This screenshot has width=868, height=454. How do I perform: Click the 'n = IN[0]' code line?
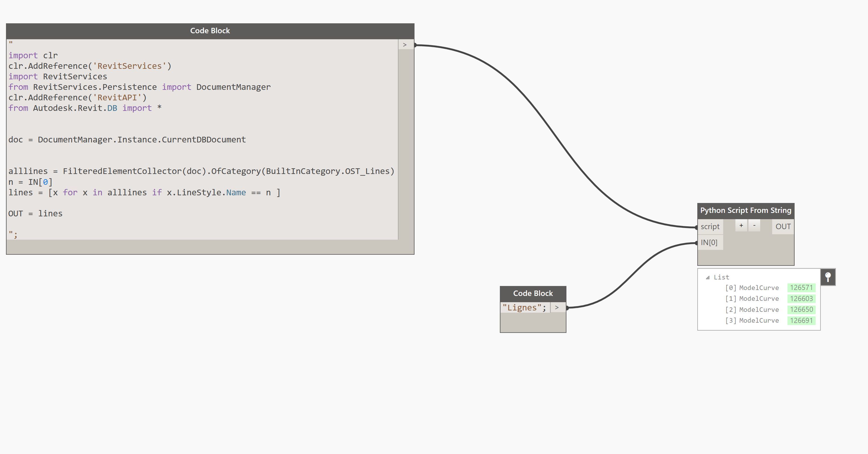tap(30, 182)
